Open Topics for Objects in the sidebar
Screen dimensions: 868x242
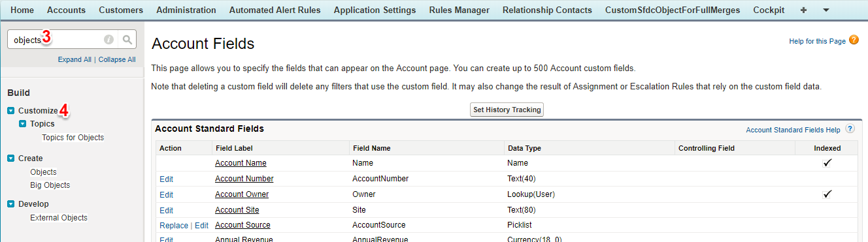click(x=73, y=138)
